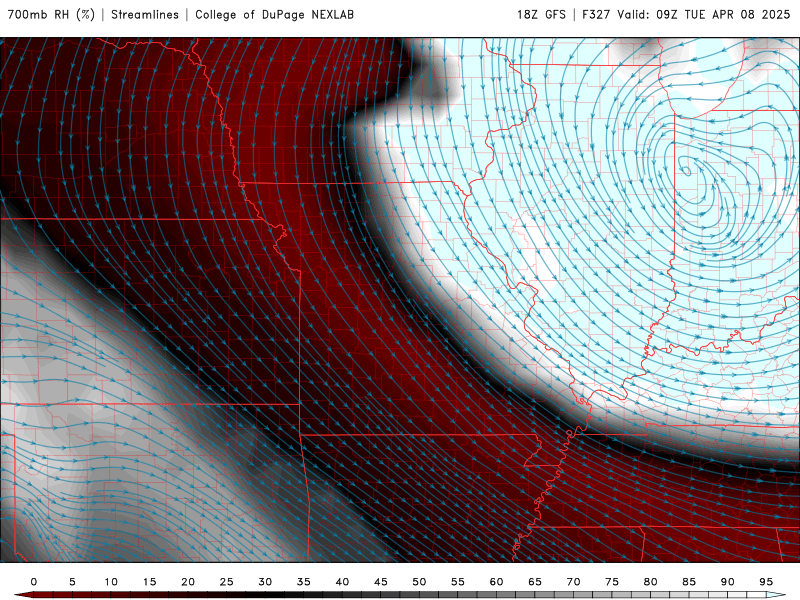The width and height of the screenshot is (800, 600).
Task: Click the colorbar label '30'
Action: point(265,582)
